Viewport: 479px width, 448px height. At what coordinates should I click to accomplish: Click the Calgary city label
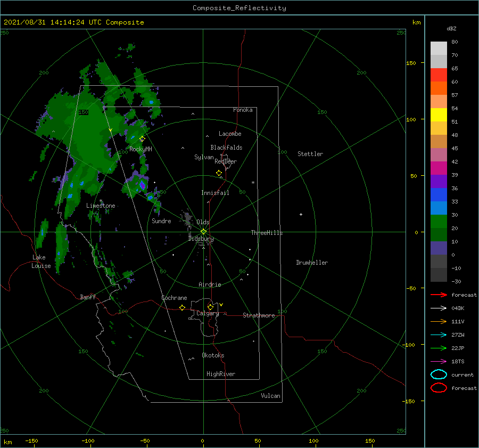click(x=208, y=313)
